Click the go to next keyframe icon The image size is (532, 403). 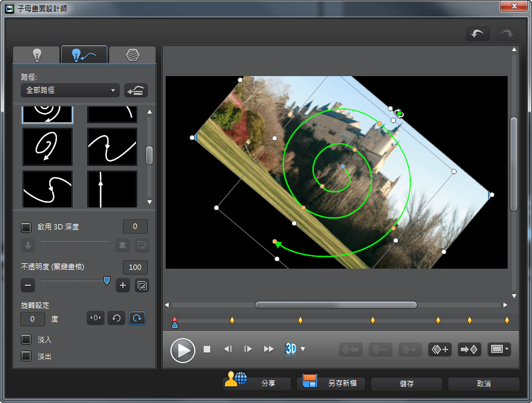click(x=469, y=350)
